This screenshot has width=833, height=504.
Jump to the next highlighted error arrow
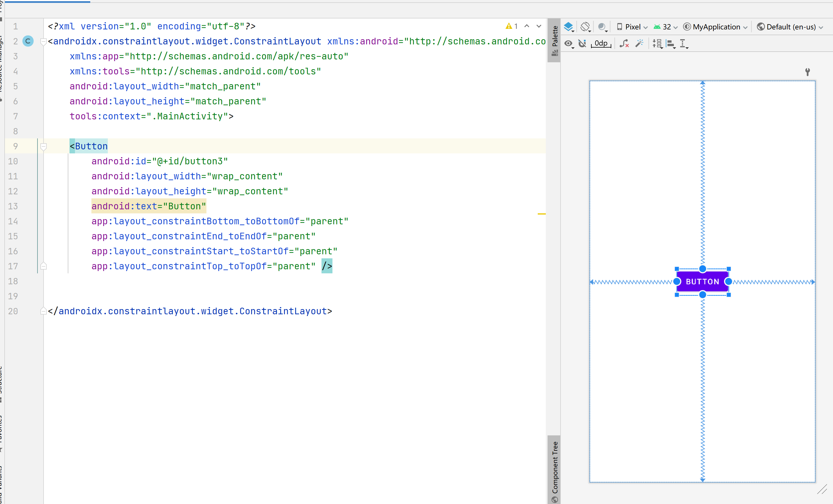(x=539, y=26)
